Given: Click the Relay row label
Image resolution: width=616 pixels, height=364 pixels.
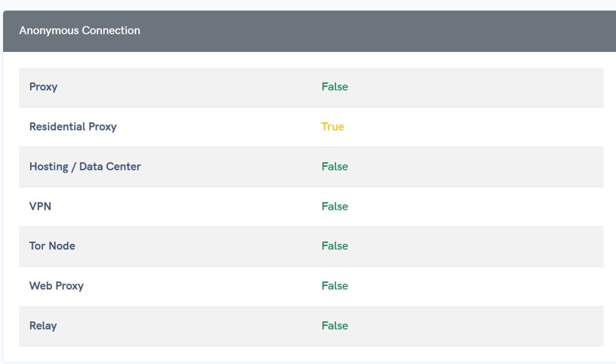Looking at the screenshot, I should coord(43,325).
